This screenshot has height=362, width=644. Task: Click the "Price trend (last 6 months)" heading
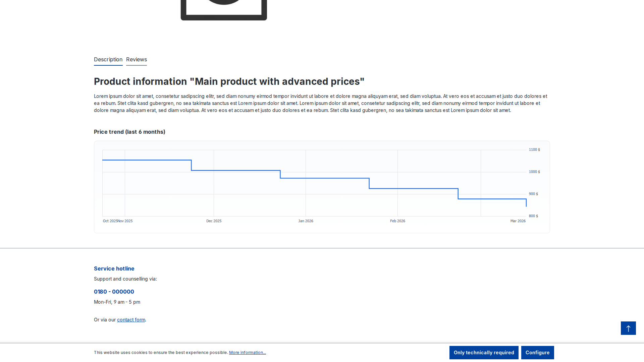[129, 132]
